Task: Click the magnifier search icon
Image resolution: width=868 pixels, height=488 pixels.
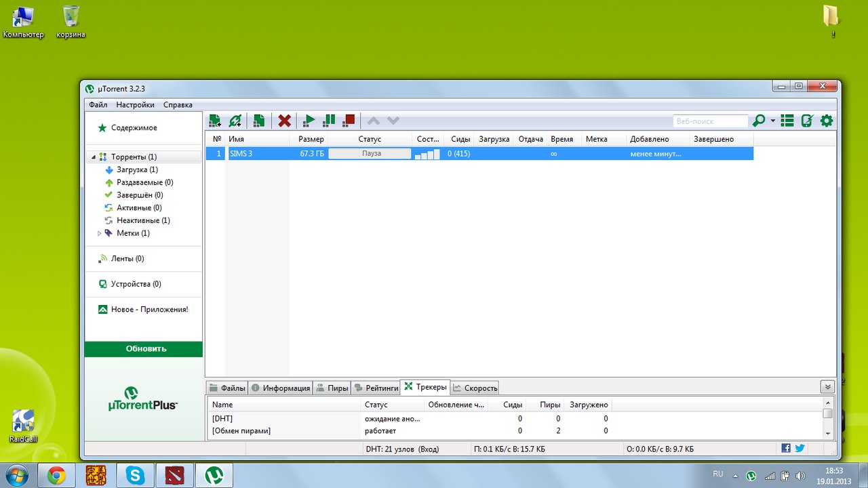Action: [759, 121]
